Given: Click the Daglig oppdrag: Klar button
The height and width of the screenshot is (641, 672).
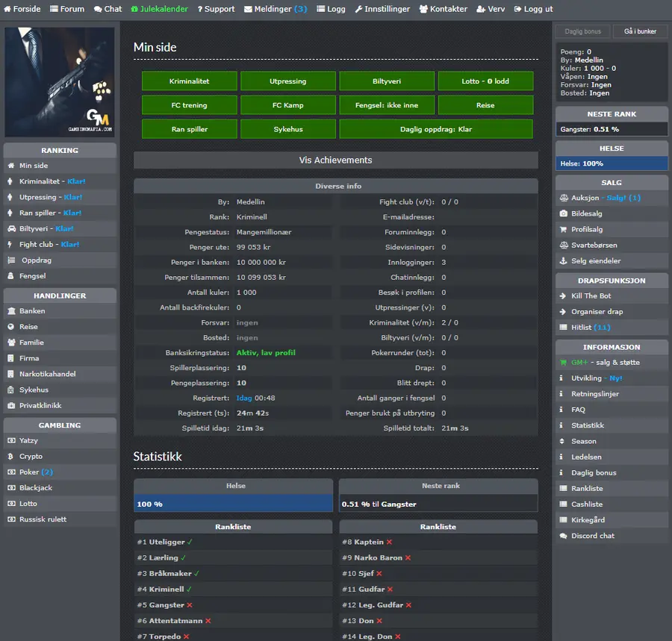Looking at the screenshot, I should [436, 129].
